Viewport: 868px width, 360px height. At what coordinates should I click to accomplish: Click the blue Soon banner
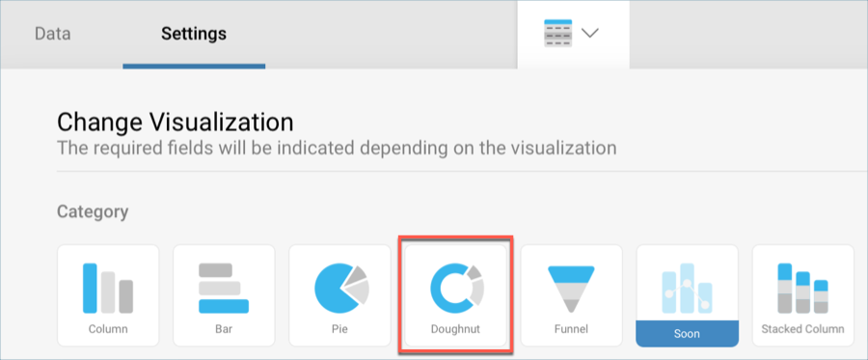pyautogui.click(x=687, y=333)
